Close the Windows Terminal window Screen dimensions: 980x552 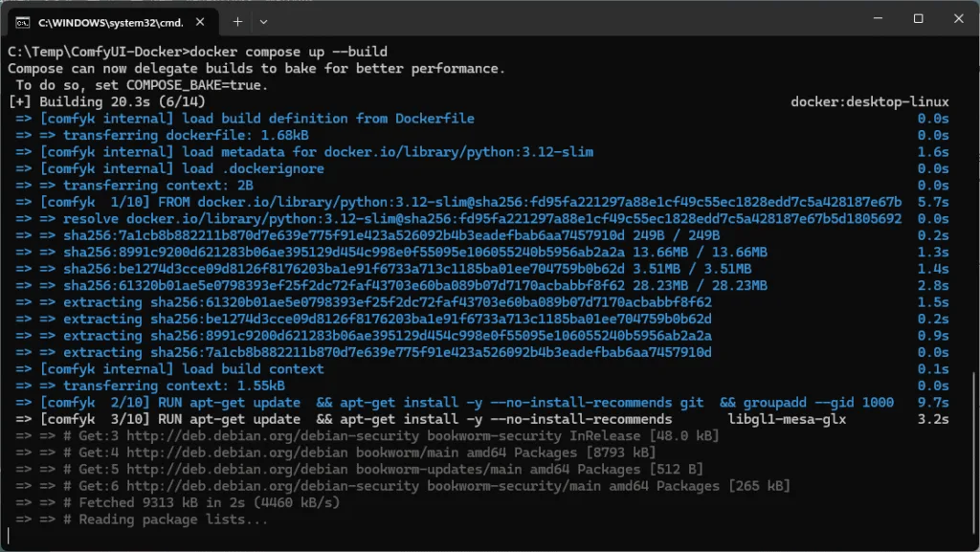tap(960, 19)
